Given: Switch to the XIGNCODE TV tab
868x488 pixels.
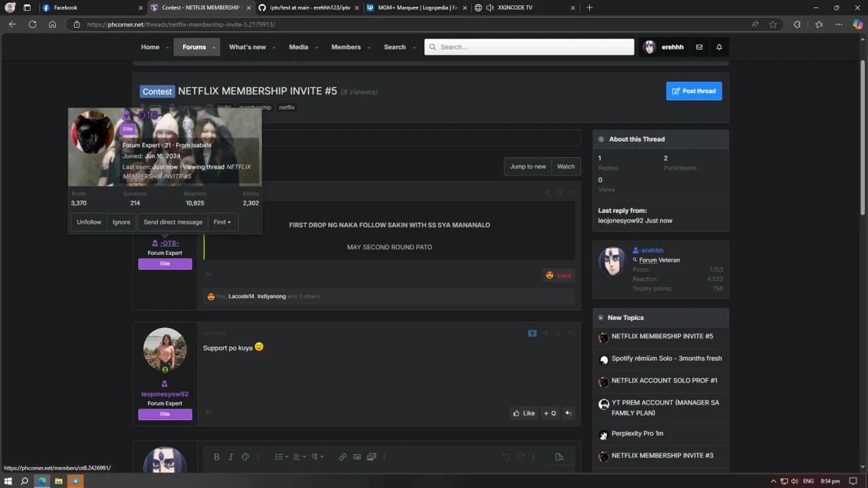Looking at the screenshot, I should [x=525, y=7].
